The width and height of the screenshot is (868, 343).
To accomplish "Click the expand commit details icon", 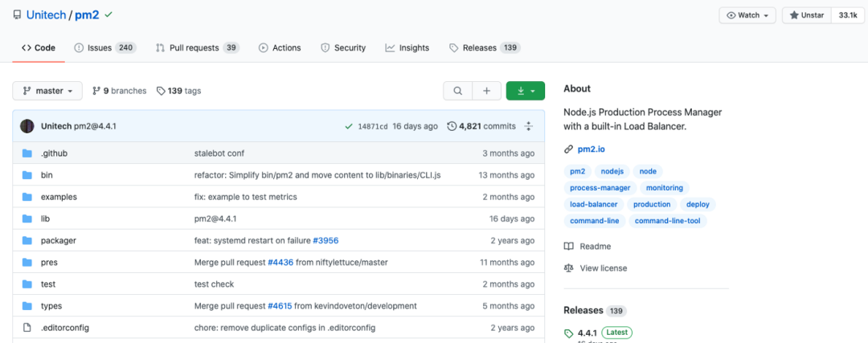I will 529,126.
